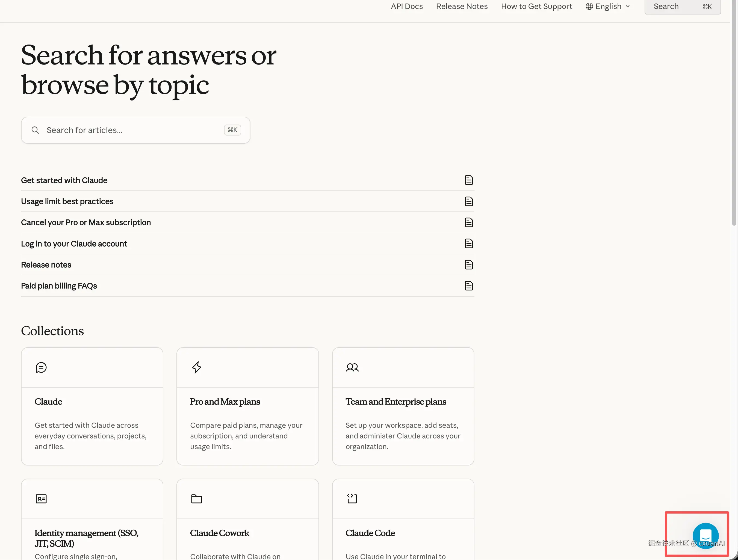738x560 pixels.
Task: Click the code icon on Claude Code card
Action: point(352,498)
